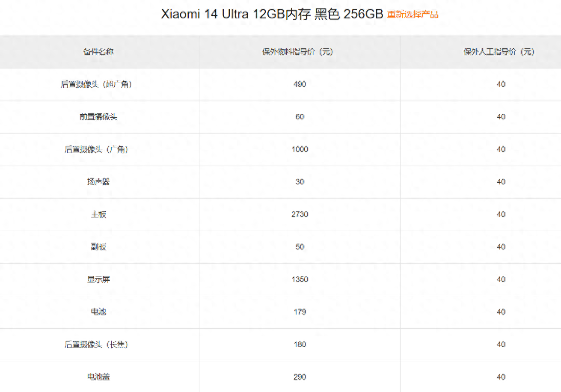Select the 1350 price of 显示屏
The width and height of the screenshot is (561, 392).
tap(299, 279)
